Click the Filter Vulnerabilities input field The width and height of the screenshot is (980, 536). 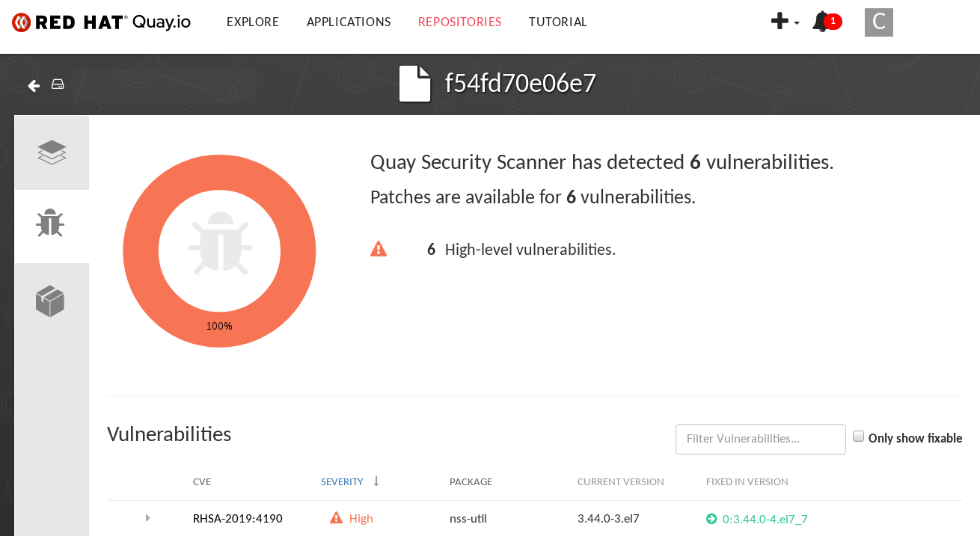[760, 439]
